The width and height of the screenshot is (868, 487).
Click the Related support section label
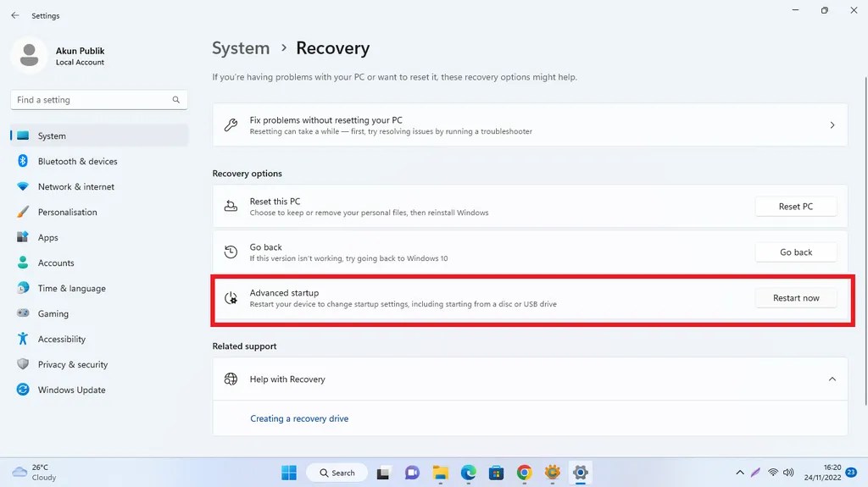click(x=244, y=346)
